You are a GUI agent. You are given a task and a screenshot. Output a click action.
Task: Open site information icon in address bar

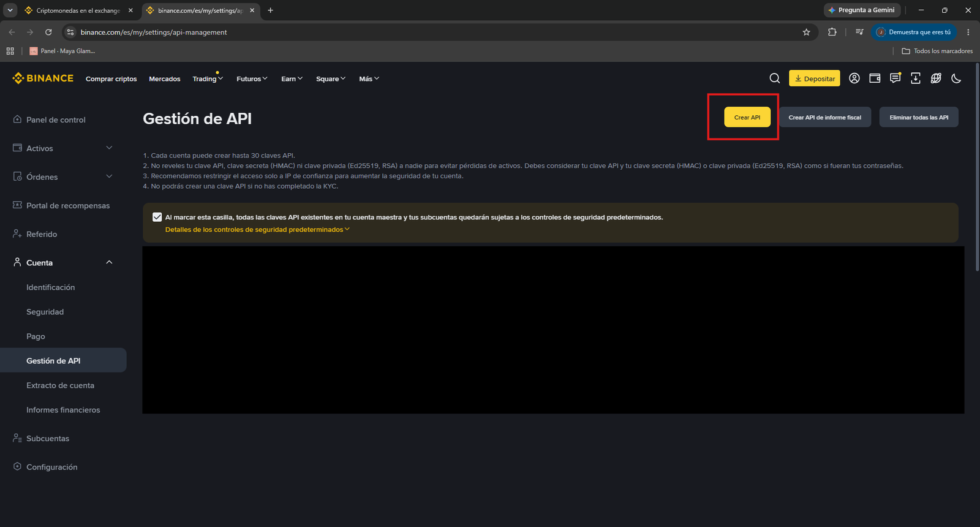[x=70, y=32]
